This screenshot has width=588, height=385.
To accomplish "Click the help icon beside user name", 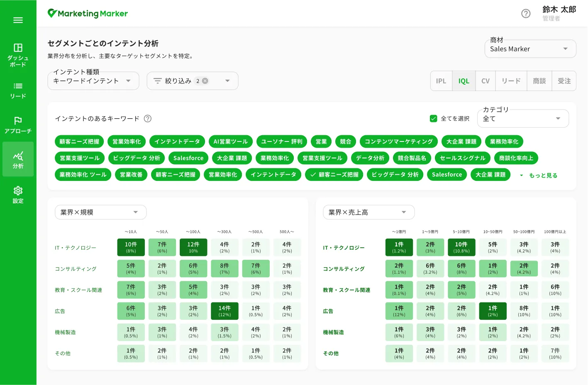I will 526,14.
